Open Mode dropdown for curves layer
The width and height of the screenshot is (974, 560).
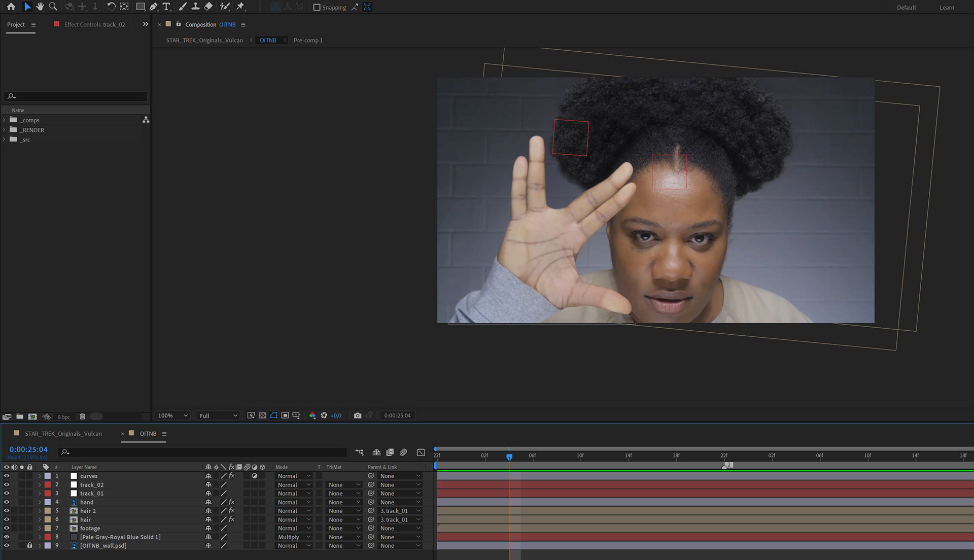pos(294,476)
